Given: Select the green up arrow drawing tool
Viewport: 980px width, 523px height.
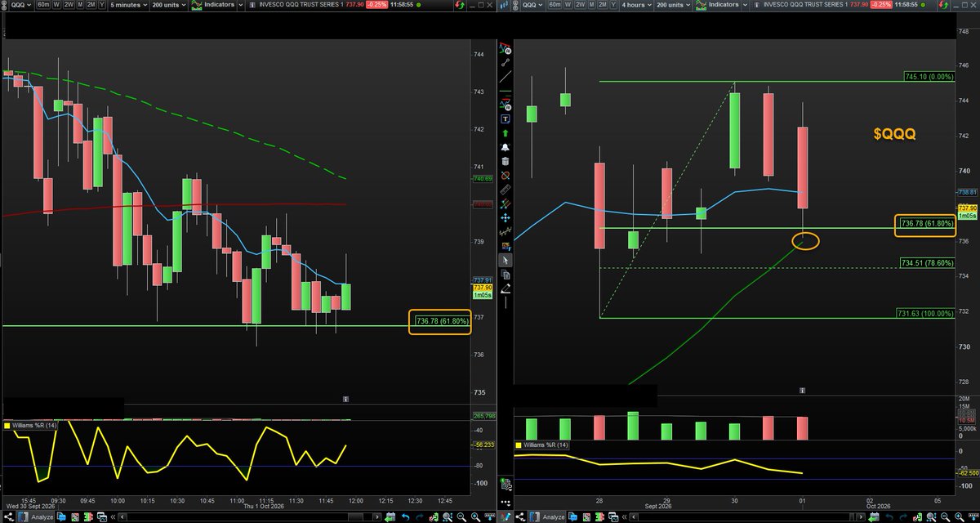Looking at the screenshot, I should (506, 132).
